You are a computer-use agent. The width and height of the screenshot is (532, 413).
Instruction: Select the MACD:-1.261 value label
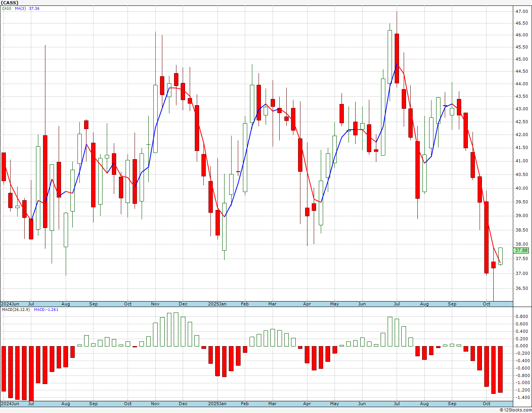tap(46, 310)
